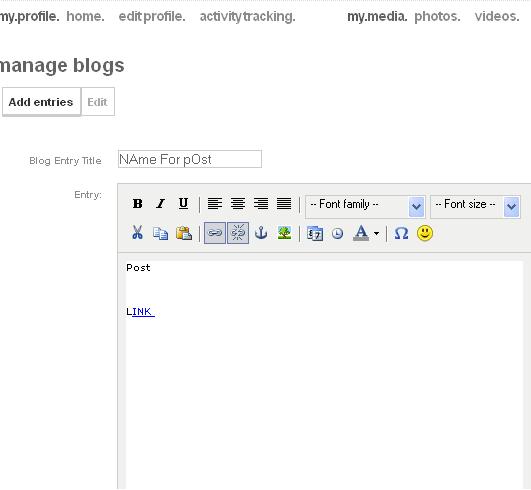531x490 pixels.
Task: Open special characters with Omega icon
Action: [401, 233]
